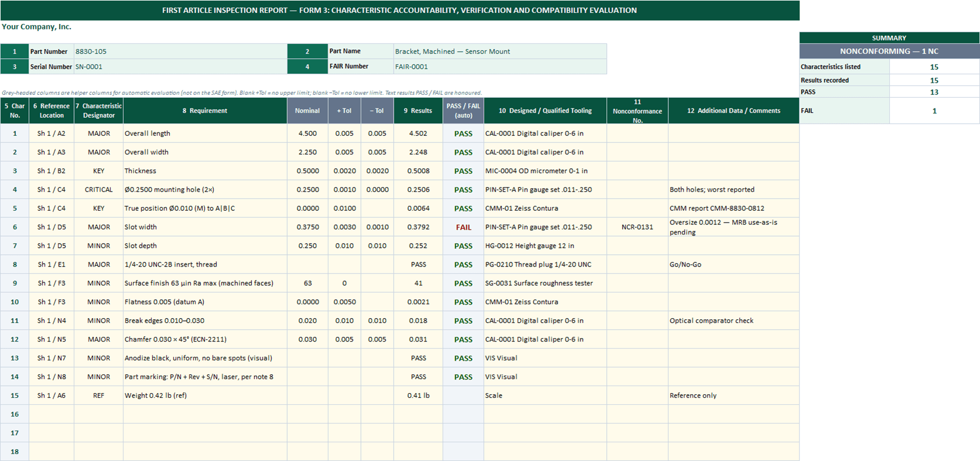Viewport: 980px width, 461px height.
Task: Select the Part Name cell 'Bracket, Machined — Sensor Mount'
Action: coord(500,52)
